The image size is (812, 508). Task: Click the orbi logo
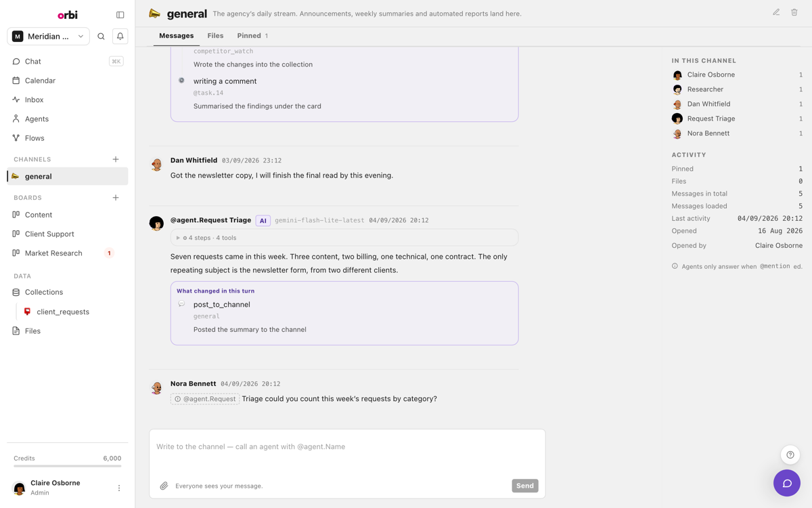(x=68, y=15)
